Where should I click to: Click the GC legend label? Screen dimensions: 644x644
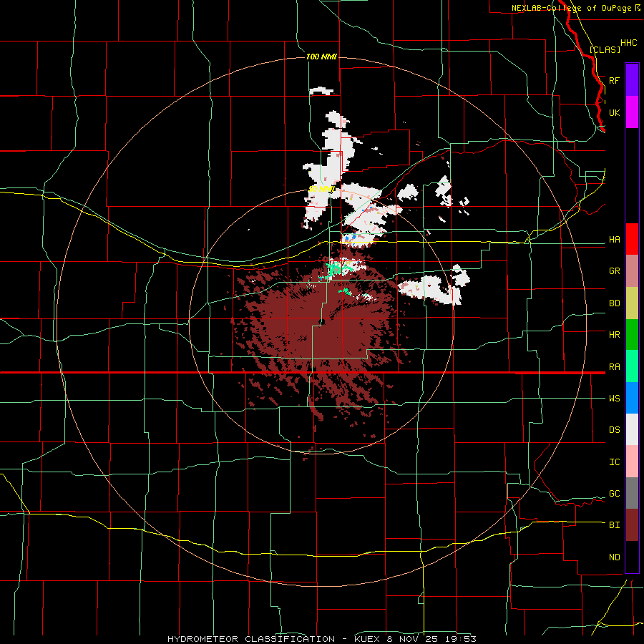point(614,494)
